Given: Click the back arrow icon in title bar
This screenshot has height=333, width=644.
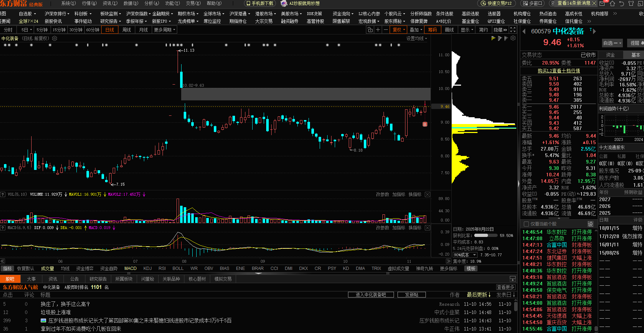Looking at the screenshot, I should pos(622,3).
